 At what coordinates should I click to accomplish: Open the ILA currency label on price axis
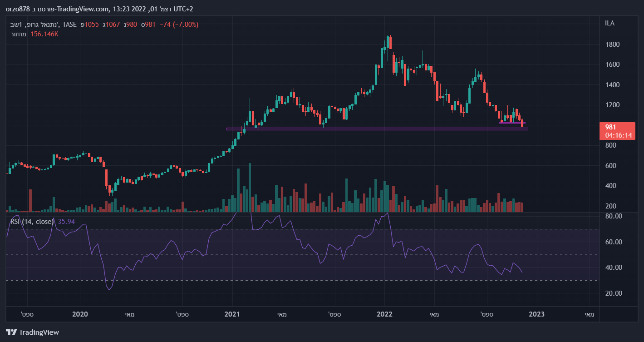pyautogui.click(x=610, y=23)
